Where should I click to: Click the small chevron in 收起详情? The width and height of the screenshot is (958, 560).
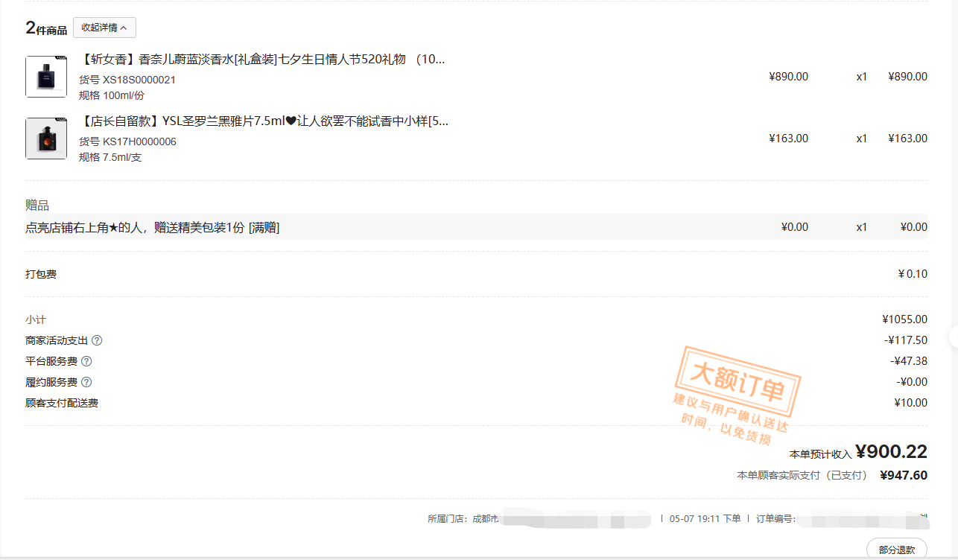124,28
